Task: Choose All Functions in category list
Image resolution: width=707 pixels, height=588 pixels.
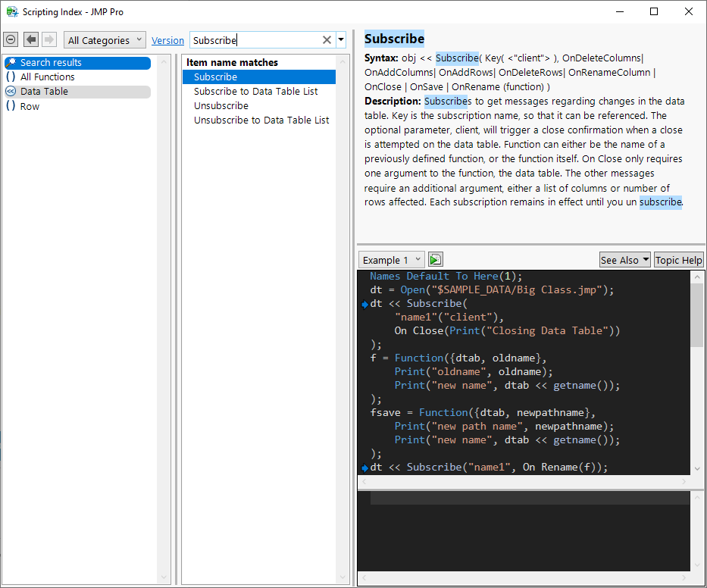Action: pyautogui.click(x=48, y=77)
